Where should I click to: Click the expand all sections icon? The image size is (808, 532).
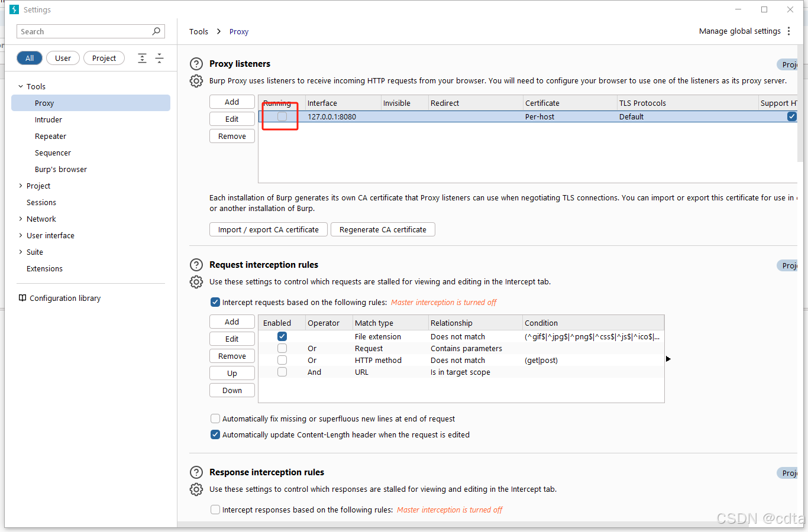pyautogui.click(x=142, y=58)
